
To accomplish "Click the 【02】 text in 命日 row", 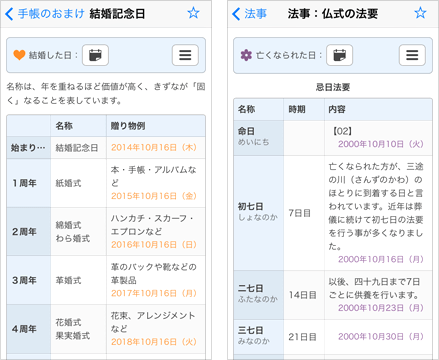I will point(342,131).
